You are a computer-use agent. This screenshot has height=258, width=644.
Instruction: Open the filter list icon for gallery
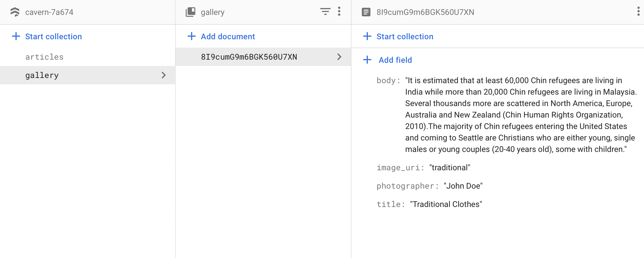click(325, 12)
